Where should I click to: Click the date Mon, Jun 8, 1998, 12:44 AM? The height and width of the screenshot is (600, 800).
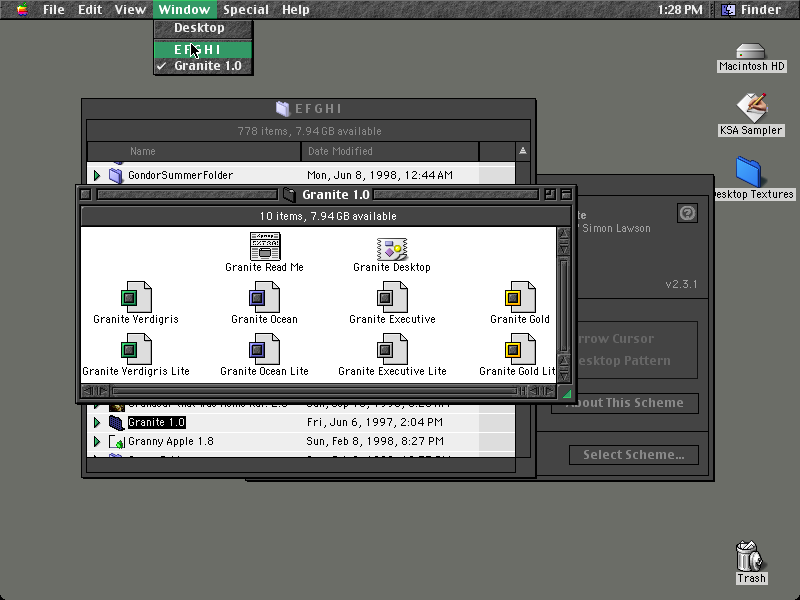[380, 176]
